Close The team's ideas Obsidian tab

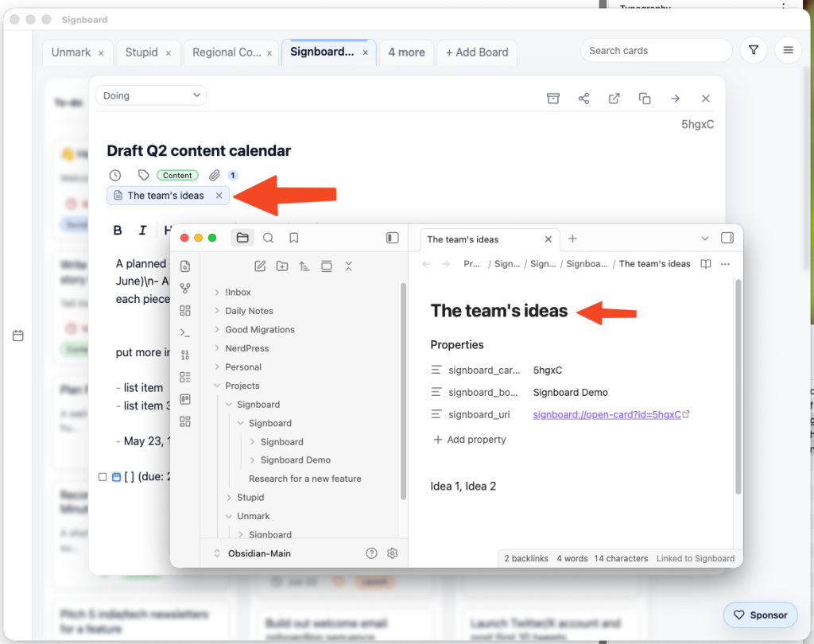[548, 239]
